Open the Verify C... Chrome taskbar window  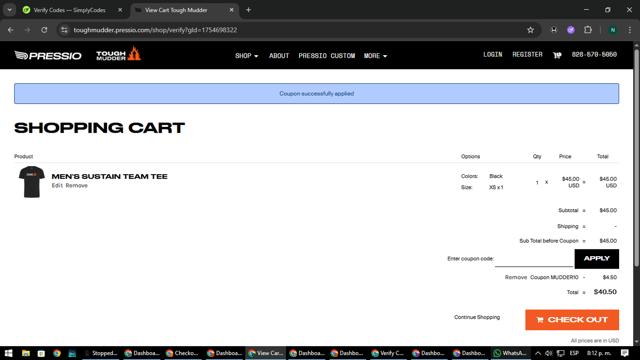coord(387,353)
